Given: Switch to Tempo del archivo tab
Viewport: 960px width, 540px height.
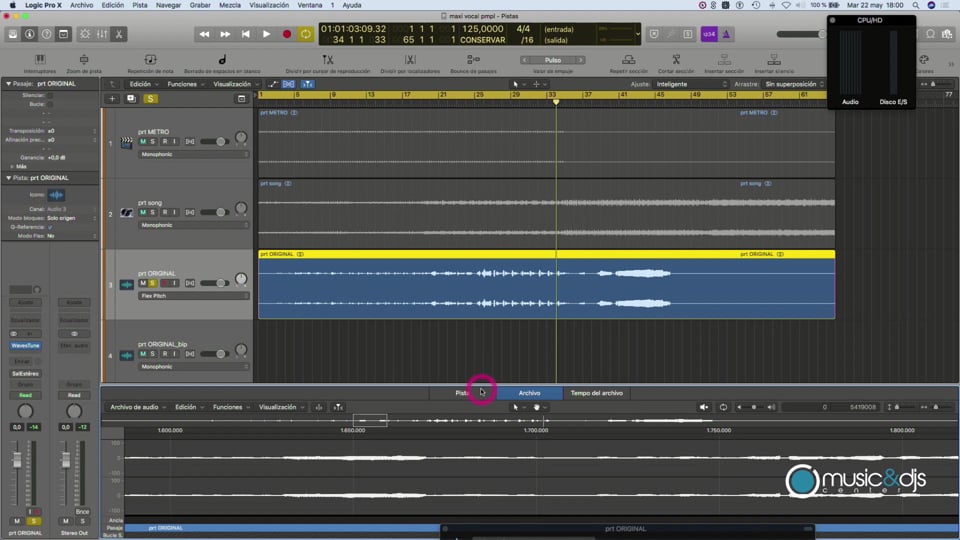Looking at the screenshot, I should 596,393.
